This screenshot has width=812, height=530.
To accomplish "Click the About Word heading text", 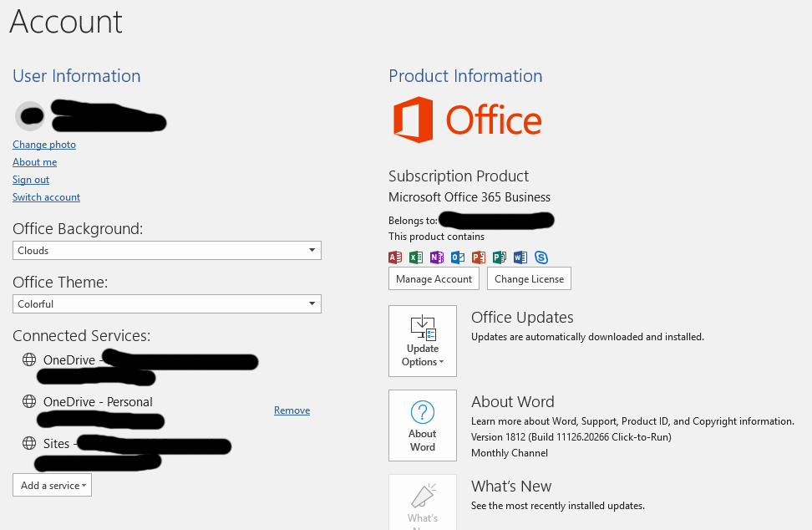I will point(513,401).
